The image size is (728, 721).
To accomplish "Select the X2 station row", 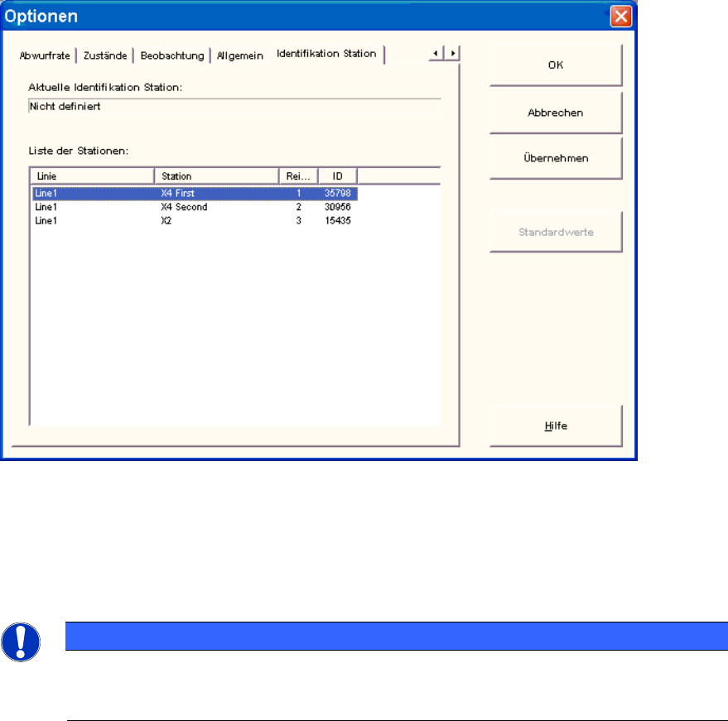I will (195, 221).
